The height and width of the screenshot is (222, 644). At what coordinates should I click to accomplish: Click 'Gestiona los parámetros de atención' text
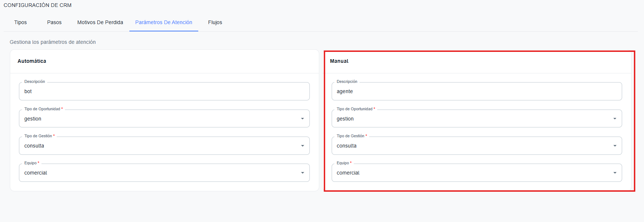pos(53,42)
